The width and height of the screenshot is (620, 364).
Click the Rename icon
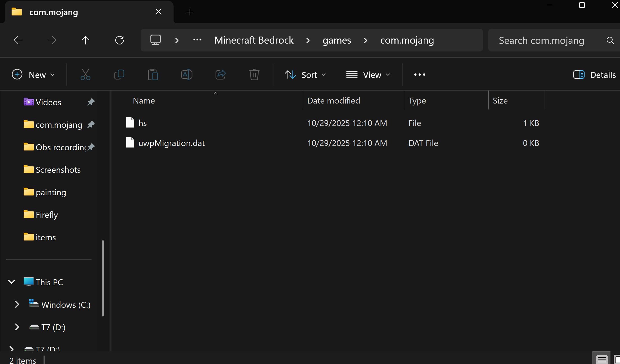tap(187, 75)
